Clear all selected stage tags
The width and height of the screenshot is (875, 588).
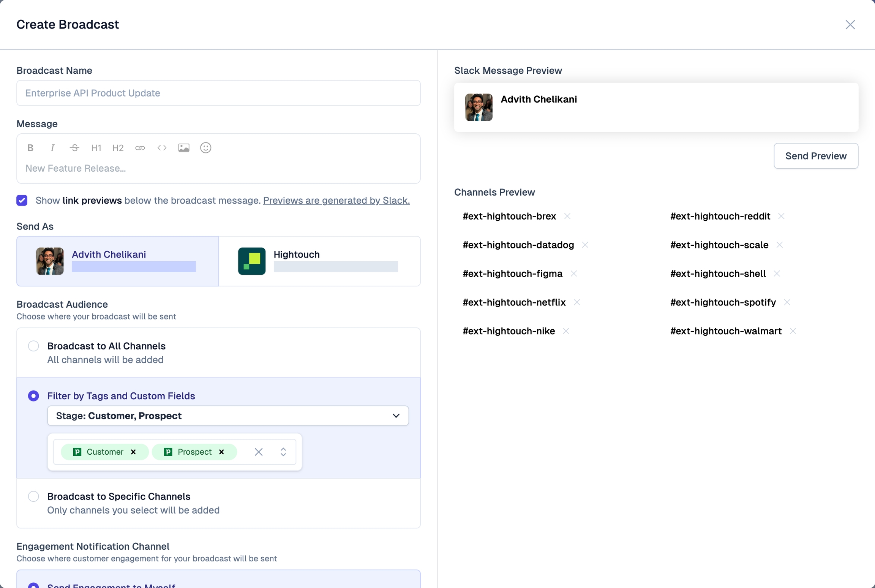(x=259, y=452)
